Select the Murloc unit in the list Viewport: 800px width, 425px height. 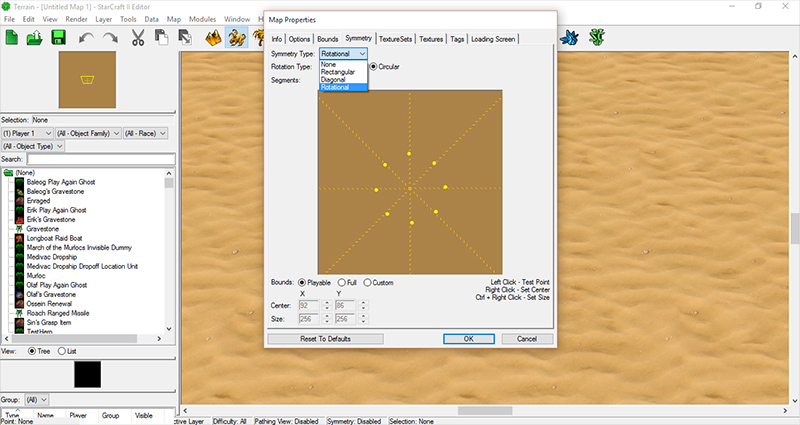pos(36,276)
